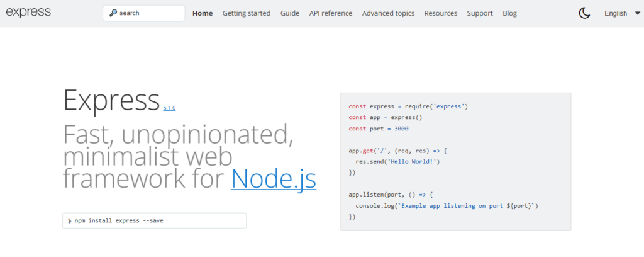Click the search input field

pyautogui.click(x=144, y=13)
